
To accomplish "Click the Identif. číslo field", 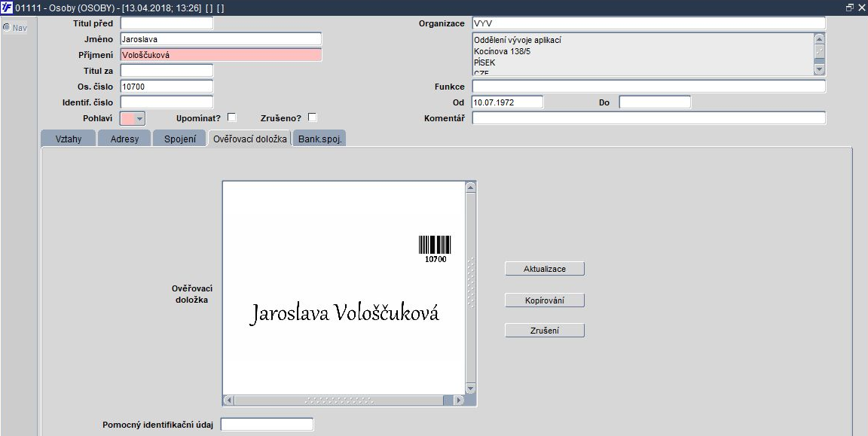I will coord(167,102).
